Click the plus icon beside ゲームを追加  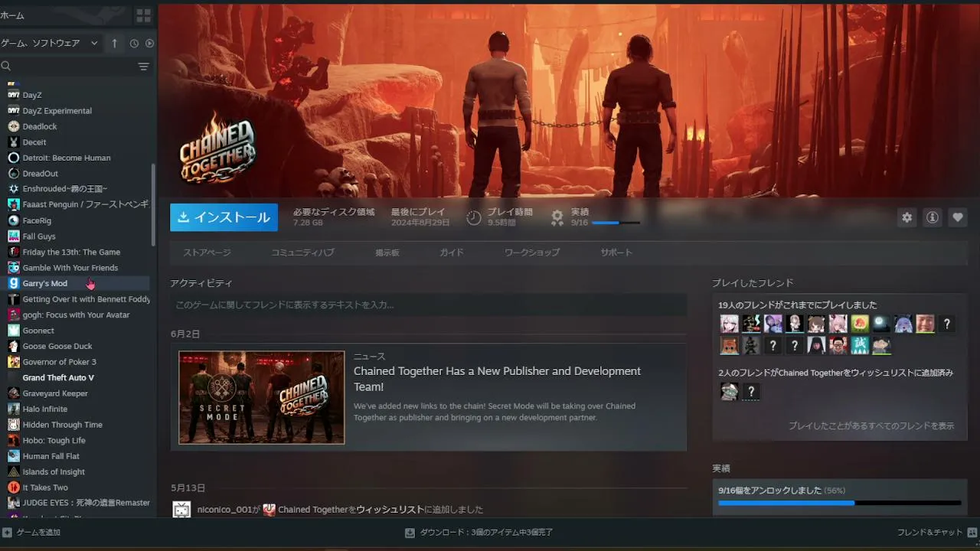tap(7, 533)
